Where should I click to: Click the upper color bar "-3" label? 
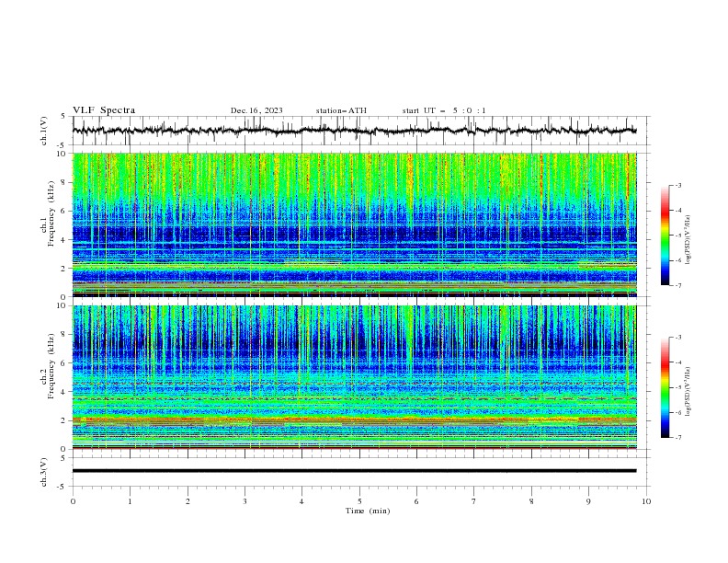click(677, 185)
